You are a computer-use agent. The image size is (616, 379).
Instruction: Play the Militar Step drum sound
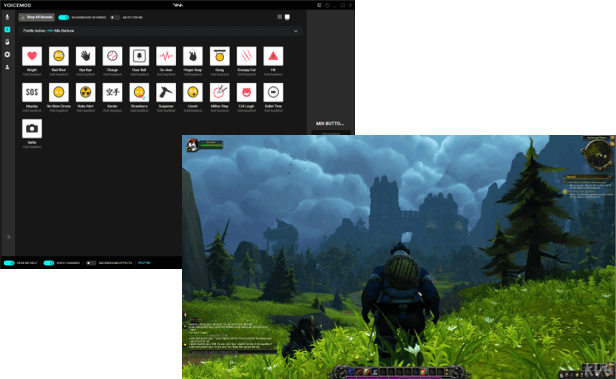pyautogui.click(x=220, y=92)
